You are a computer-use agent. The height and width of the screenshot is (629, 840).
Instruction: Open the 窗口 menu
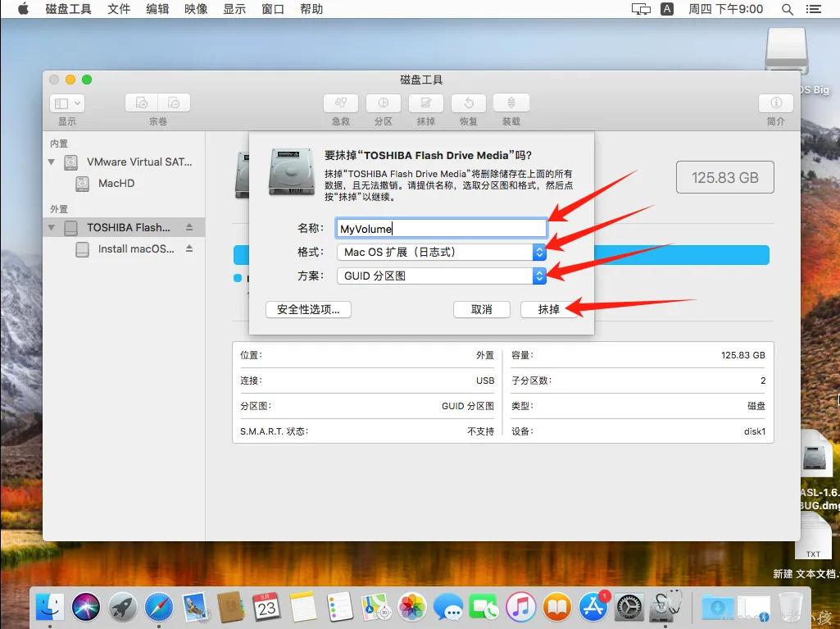tap(273, 9)
